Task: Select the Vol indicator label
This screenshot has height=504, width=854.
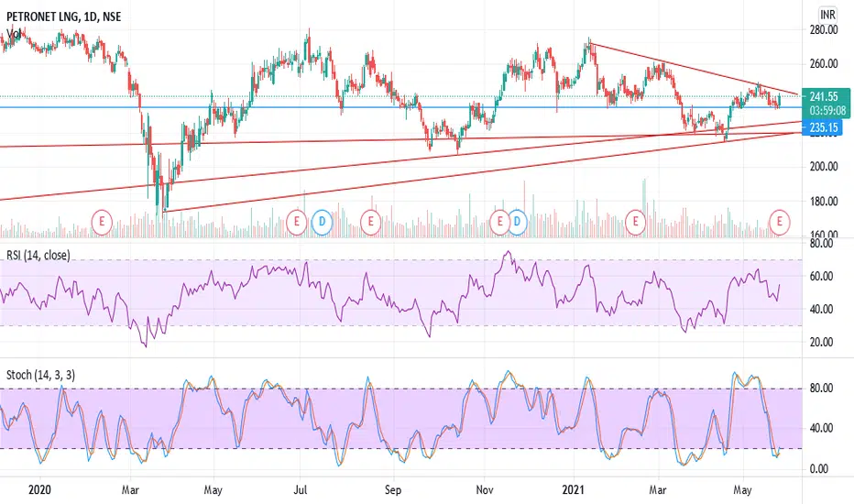Action: point(14,34)
